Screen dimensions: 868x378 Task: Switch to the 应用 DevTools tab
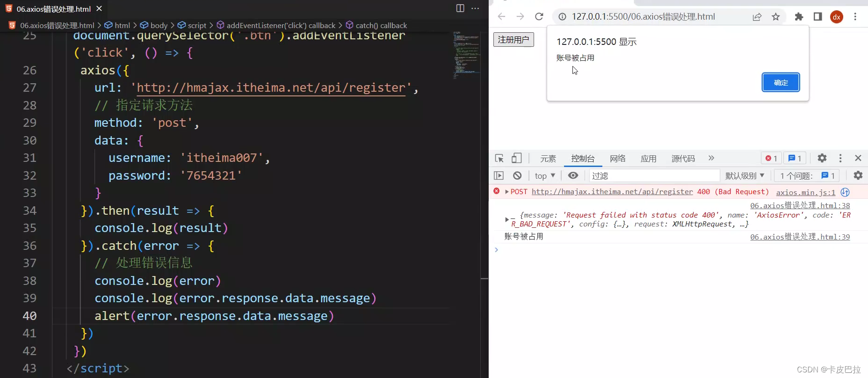tap(649, 159)
